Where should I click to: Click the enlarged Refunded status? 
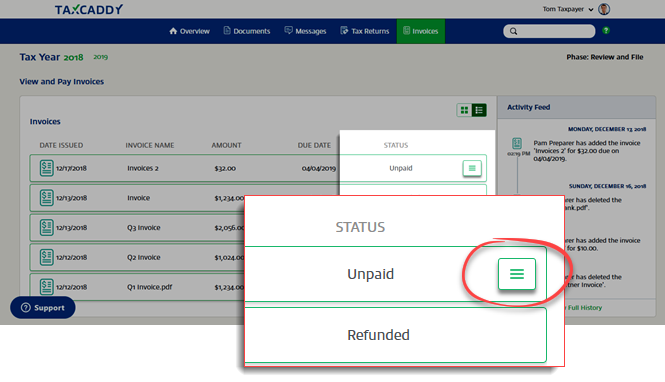[378, 335]
